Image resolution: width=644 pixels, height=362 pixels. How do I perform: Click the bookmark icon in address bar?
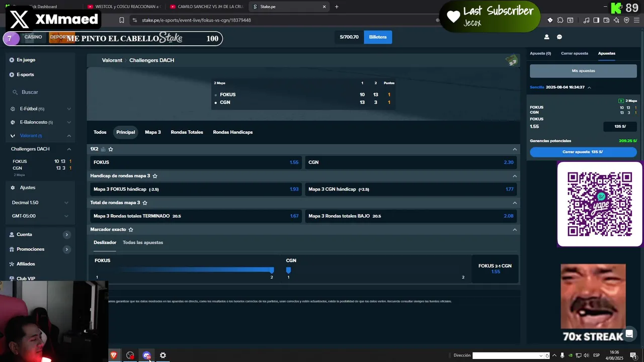(122, 20)
